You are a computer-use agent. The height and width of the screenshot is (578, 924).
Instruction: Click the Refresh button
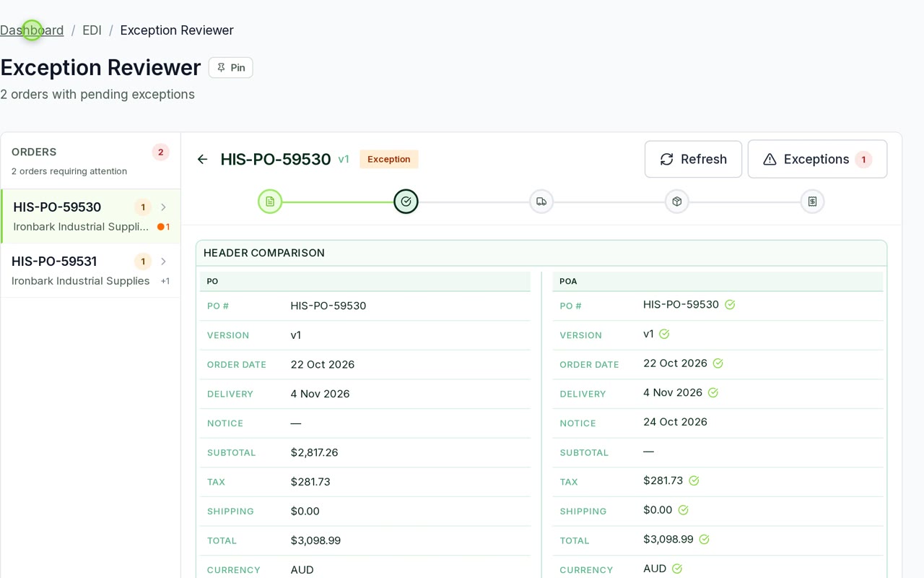click(693, 159)
